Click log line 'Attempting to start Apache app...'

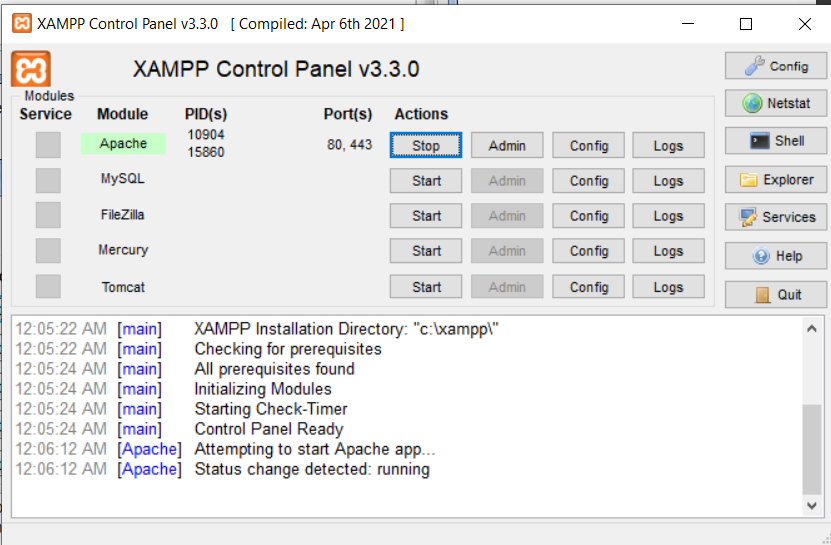314,449
